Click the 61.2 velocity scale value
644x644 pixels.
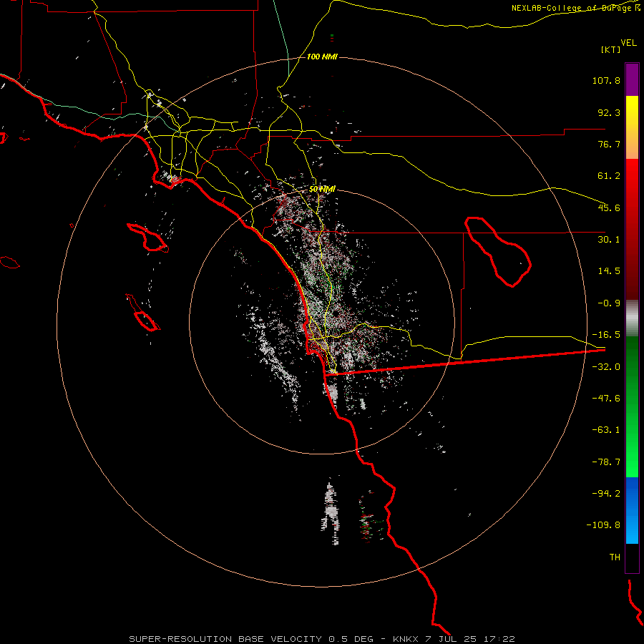click(609, 176)
